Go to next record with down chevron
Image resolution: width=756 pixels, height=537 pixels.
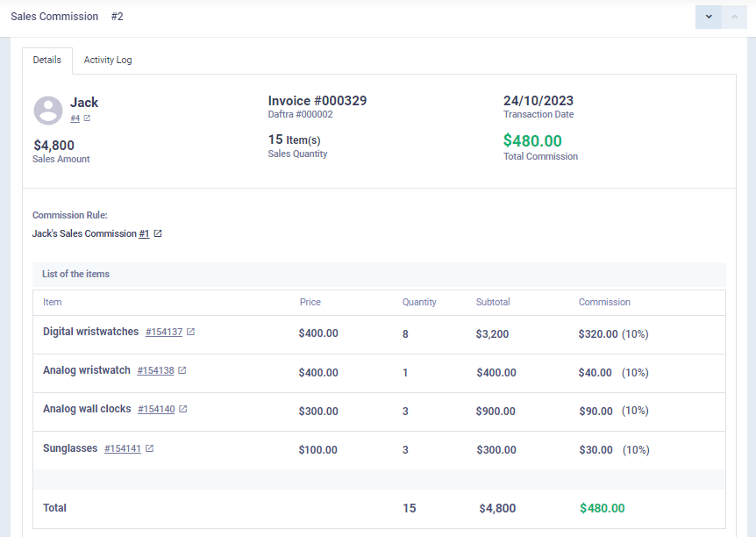(709, 17)
